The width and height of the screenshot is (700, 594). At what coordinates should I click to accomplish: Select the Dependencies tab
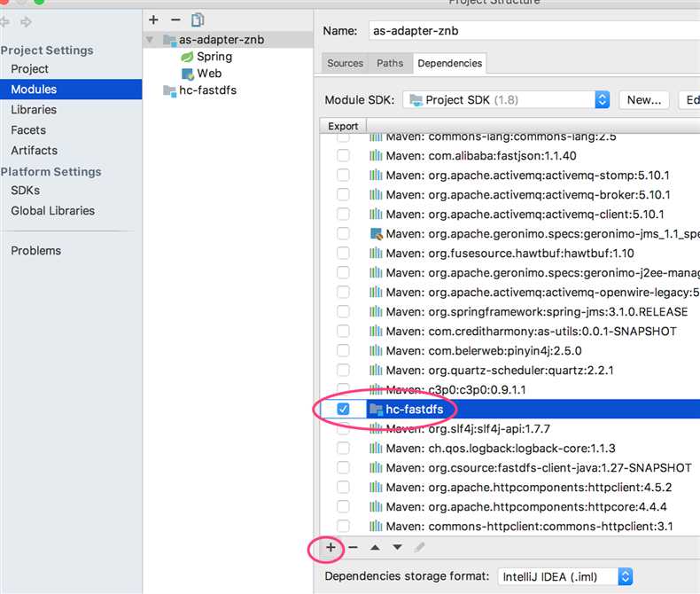[449, 64]
